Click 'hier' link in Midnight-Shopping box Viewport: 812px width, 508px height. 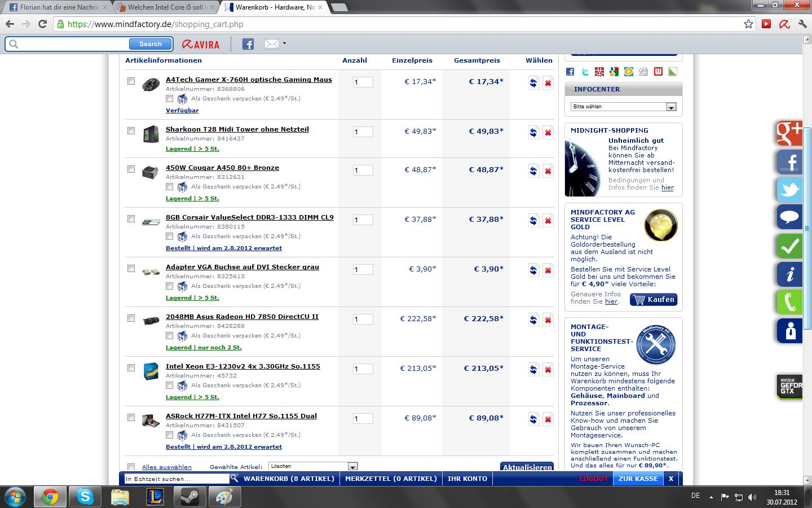coord(668,187)
